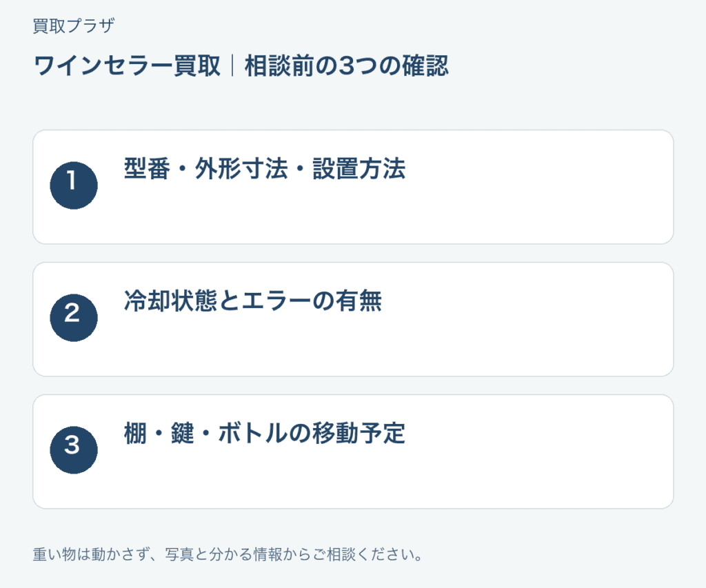Viewport: 706px width, 588px height.
Task: Open the 型番・外形寸法・設置方法 card title
Action: point(265,169)
